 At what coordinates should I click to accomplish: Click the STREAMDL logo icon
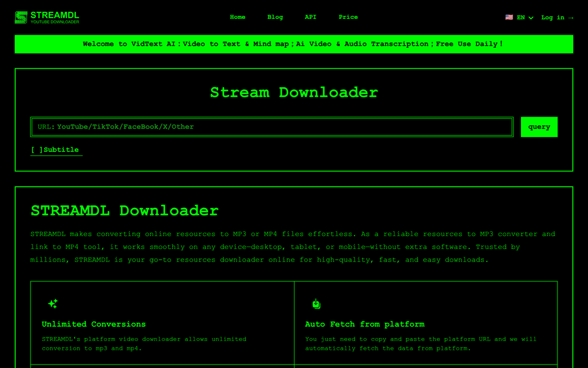(21, 17)
